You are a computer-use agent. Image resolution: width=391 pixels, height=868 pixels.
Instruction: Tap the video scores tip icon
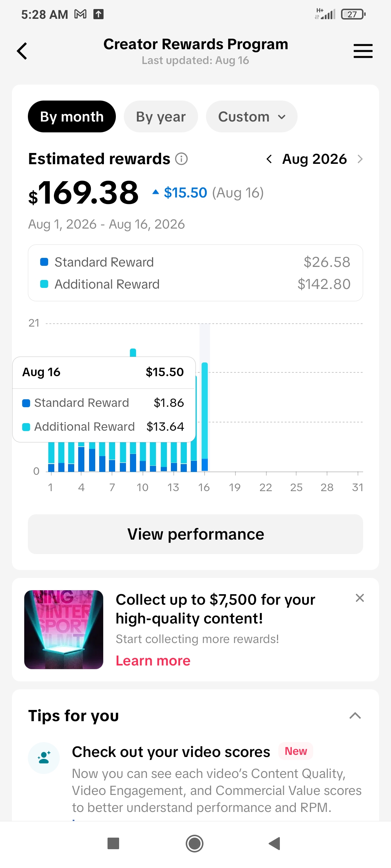point(44,758)
